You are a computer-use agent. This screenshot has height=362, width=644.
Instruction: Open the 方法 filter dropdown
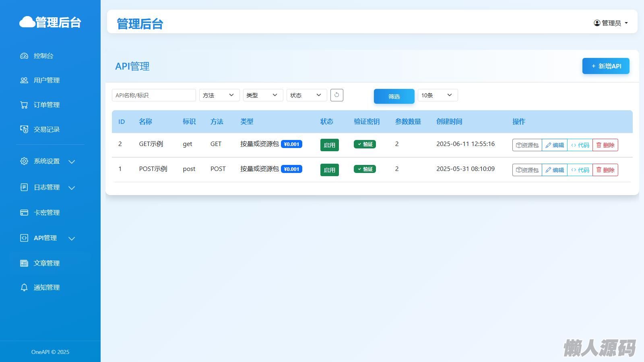point(219,95)
